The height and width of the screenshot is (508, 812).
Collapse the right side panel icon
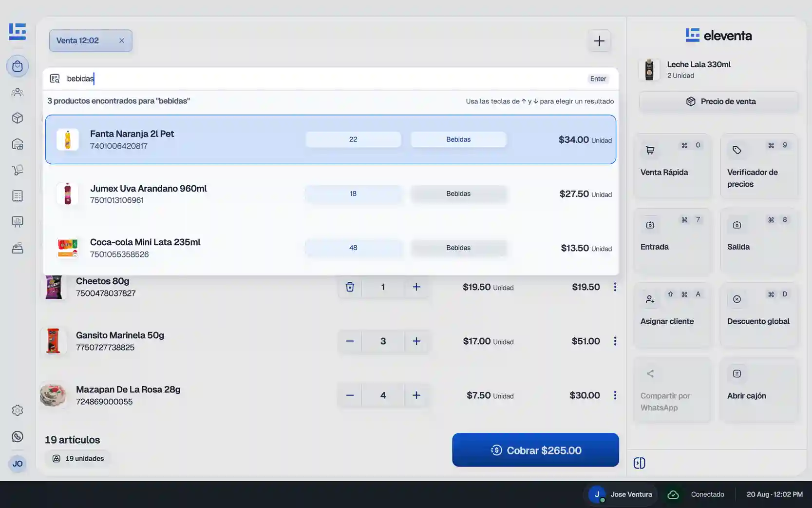pos(640,463)
